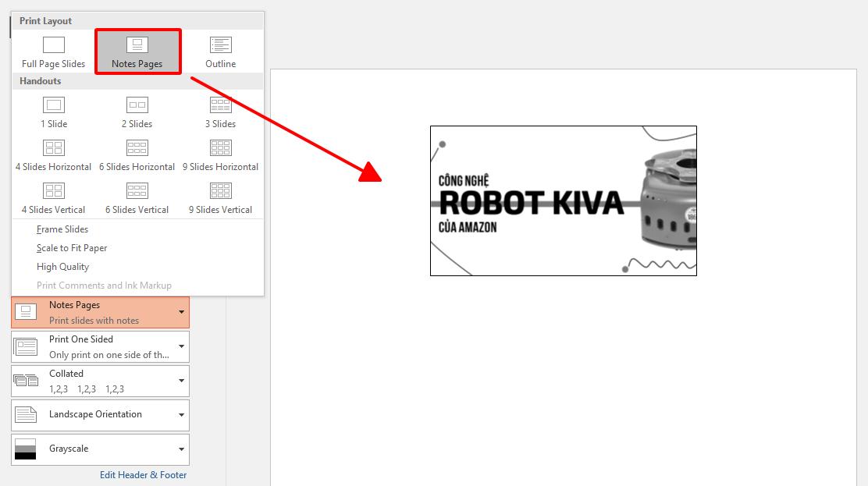Select 9 Slides Vertical handout icon
The width and height of the screenshot is (868, 486).
pyautogui.click(x=220, y=190)
